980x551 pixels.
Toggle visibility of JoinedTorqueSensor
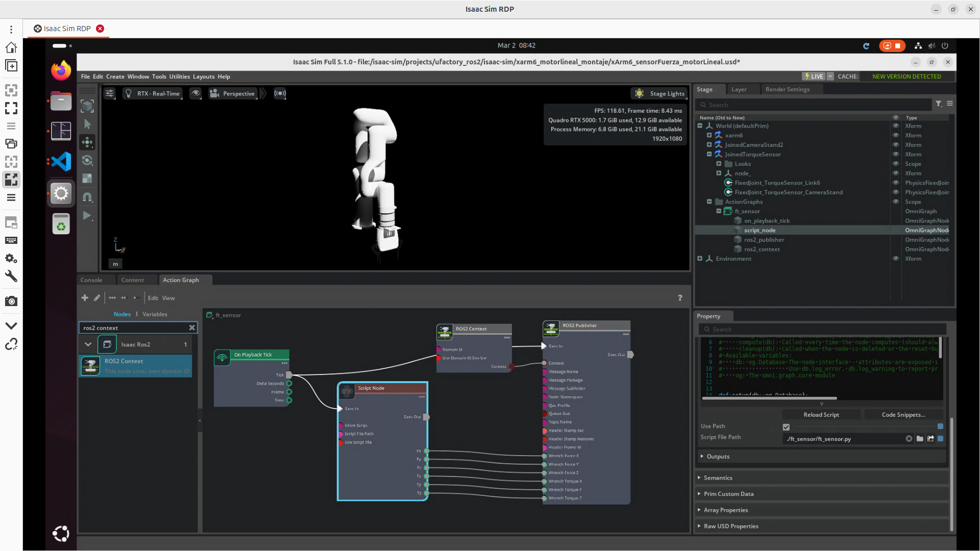point(895,154)
